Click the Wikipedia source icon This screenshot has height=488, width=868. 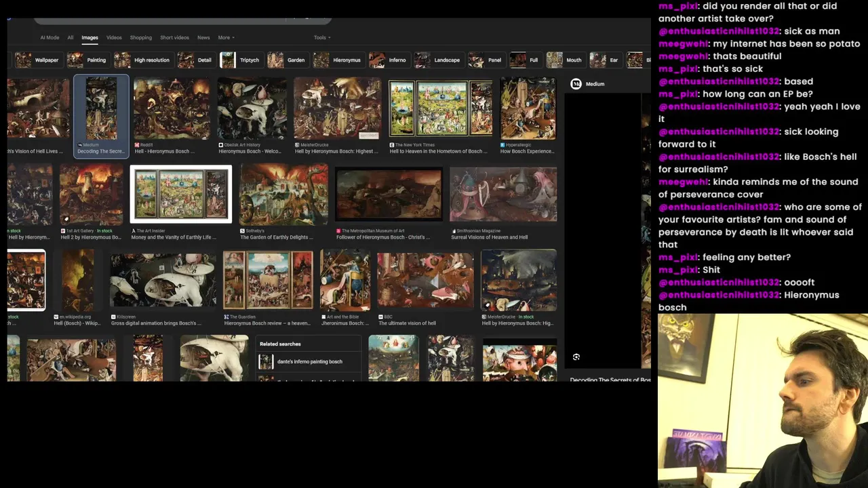[x=56, y=317]
